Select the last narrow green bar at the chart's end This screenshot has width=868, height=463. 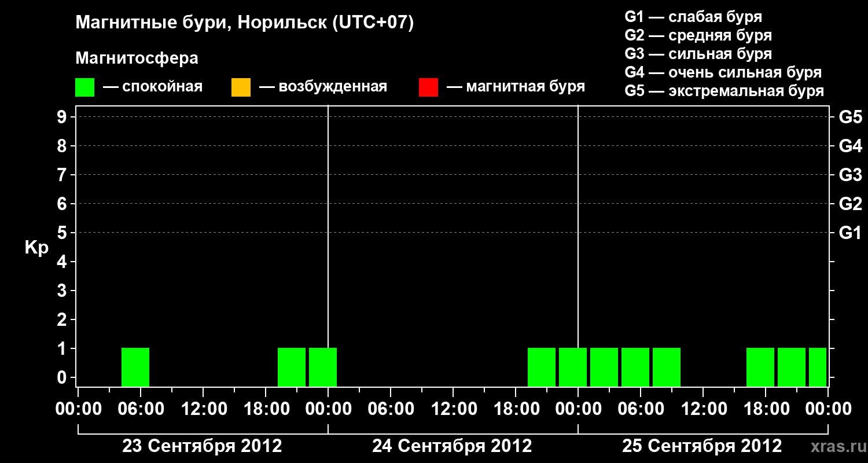click(818, 367)
